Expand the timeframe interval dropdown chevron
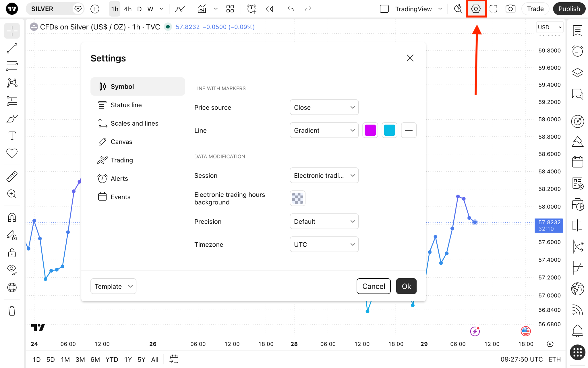 click(162, 9)
